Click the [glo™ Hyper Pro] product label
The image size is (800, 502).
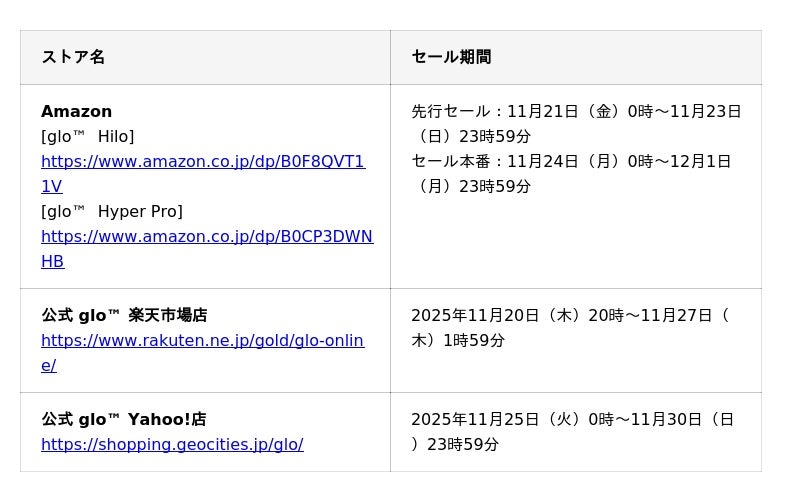click(x=111, y=212)
